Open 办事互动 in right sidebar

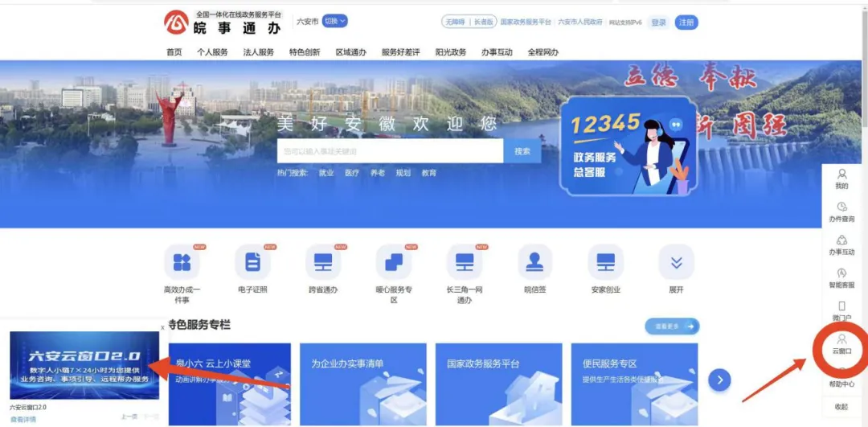click(x=841, y=245)
